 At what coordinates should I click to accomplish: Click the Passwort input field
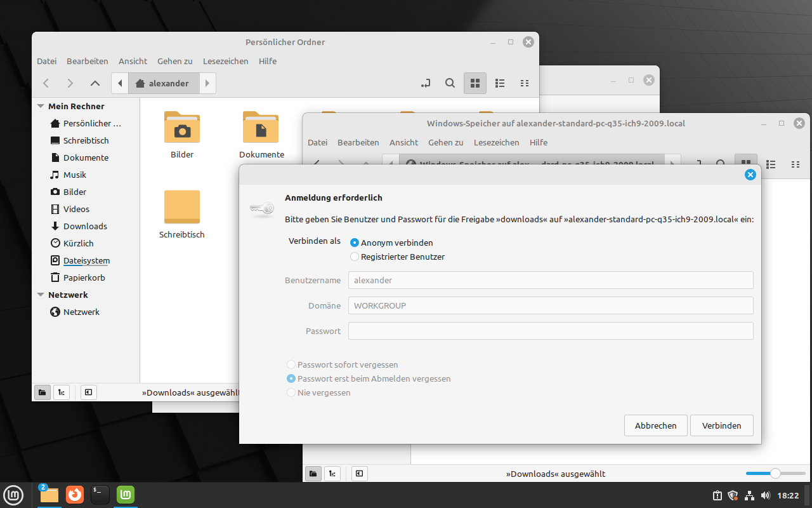pyautogui.click(x=551, y=331)
